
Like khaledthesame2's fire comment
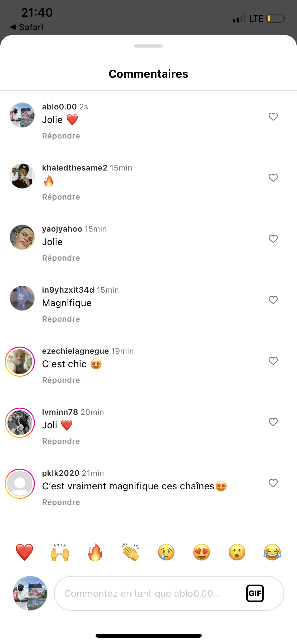(x=273, y=178)
